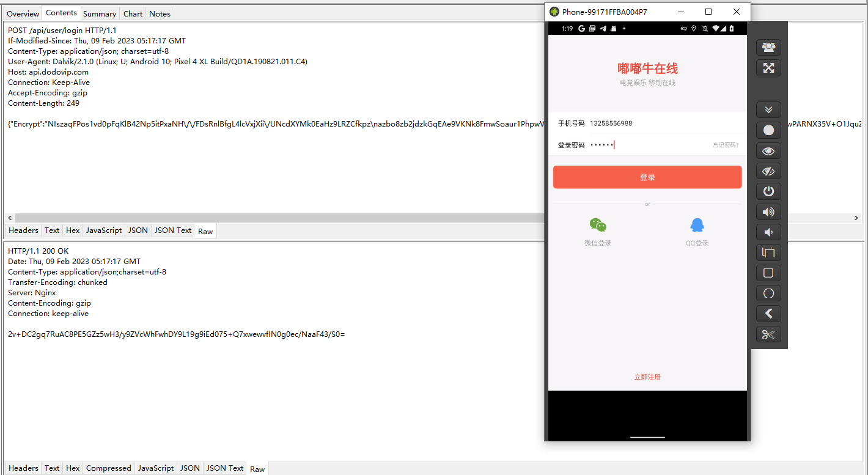
Task: Click the phone number field 13258556988
Action: pyautogui.click(x=647, y=123)
